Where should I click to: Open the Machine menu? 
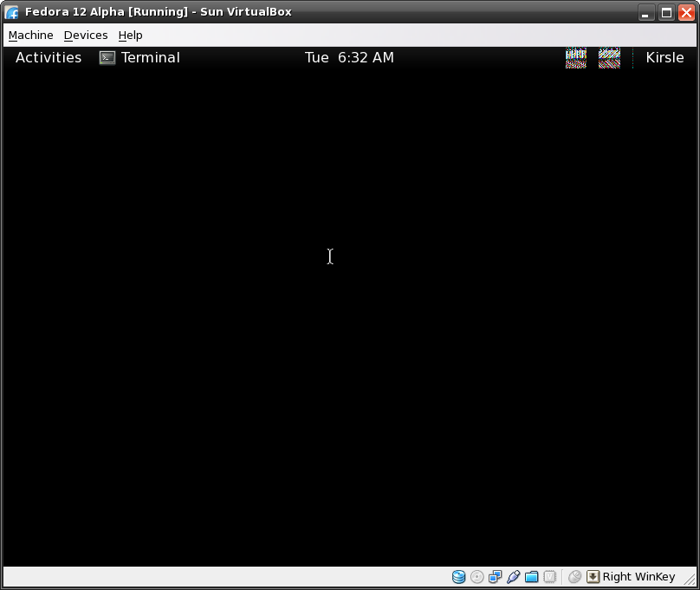(x=31, y=36)
